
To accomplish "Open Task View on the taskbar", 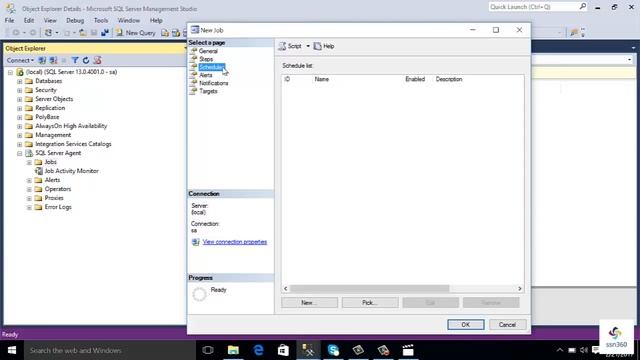I will pyautogui.click(x=208, y=350).
